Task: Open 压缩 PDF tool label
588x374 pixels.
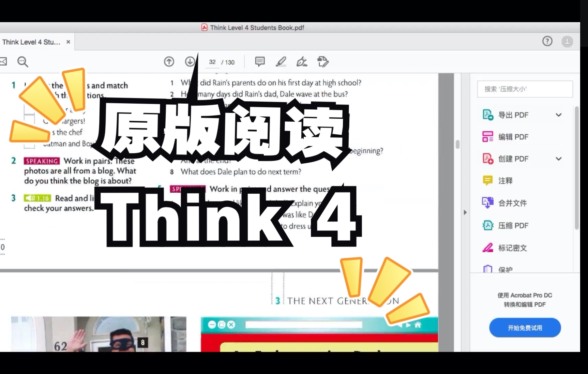Action: 513,226
